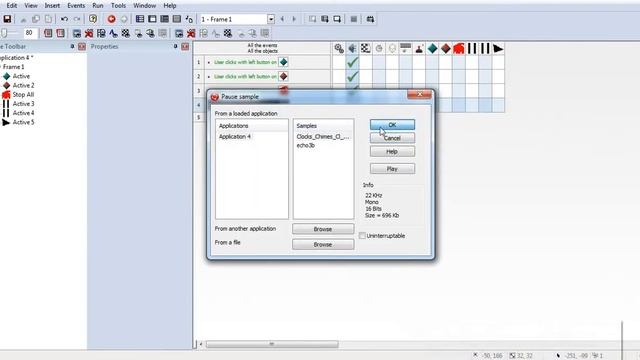640x360 pixels.
Task: Open the Window menu
Action: (144, 6)
